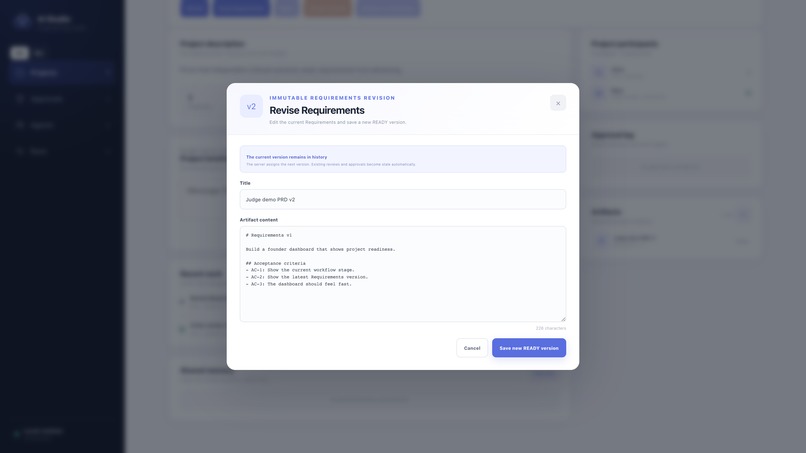Click the 'AC-3: The dashboard should feel fast.' line
Image resolution: width=806 pixels, height=453 pixels.
299,284
